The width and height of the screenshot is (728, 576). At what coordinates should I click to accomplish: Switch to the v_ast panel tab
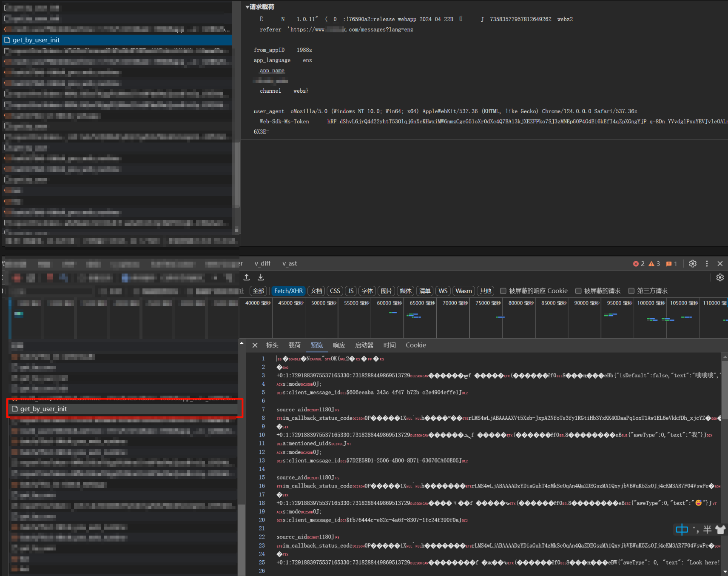(290, 264)
